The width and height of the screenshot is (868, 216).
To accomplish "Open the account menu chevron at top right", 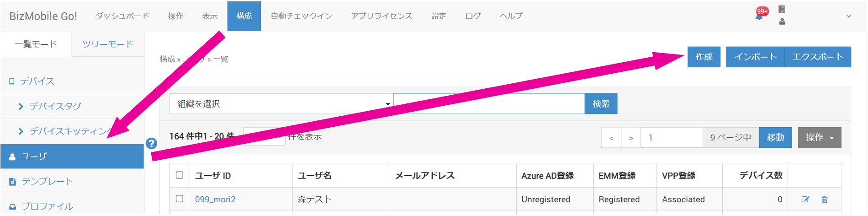I will point(848,16).
